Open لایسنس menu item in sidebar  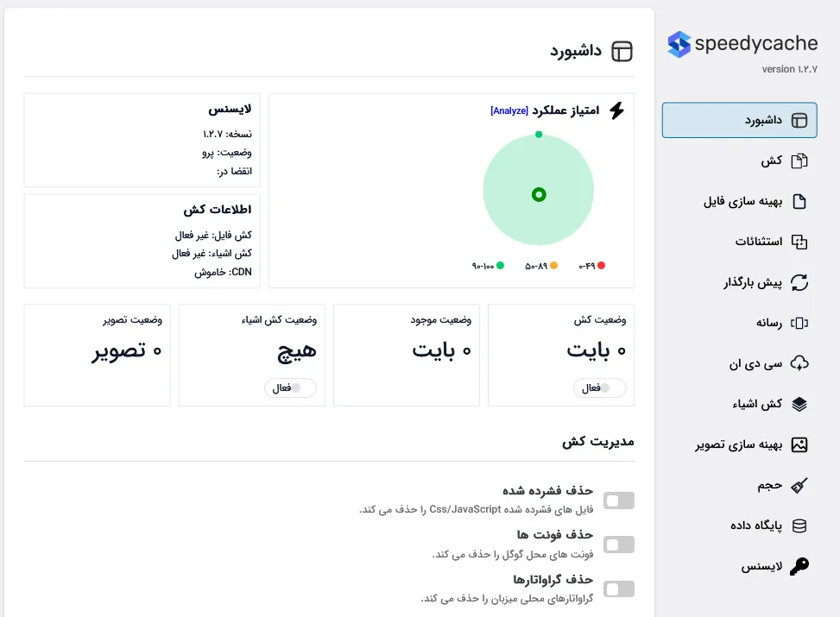tap(739, 566)
